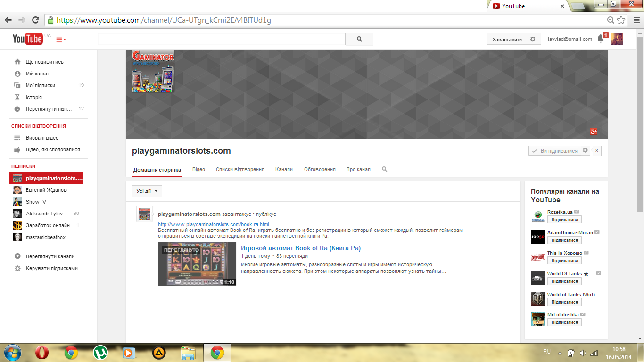Click the RU language indicator
Image resolution: width=644 pixels, height=362 pixels.
547,352
